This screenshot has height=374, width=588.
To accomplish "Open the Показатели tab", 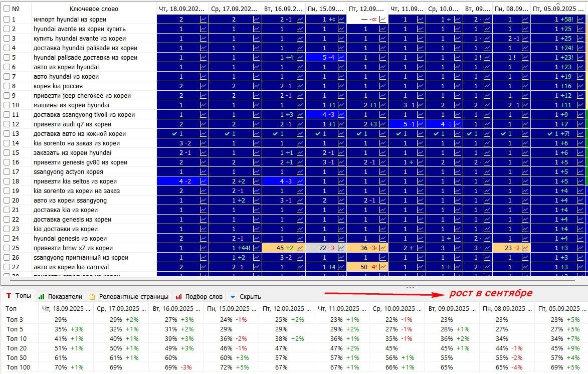I will [x=60, y=297].
